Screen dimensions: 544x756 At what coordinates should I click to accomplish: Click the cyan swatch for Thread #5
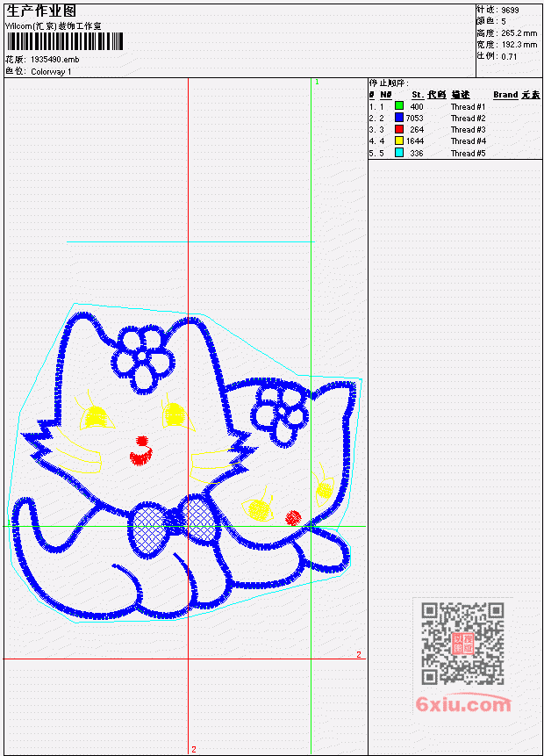coord(399,153)
